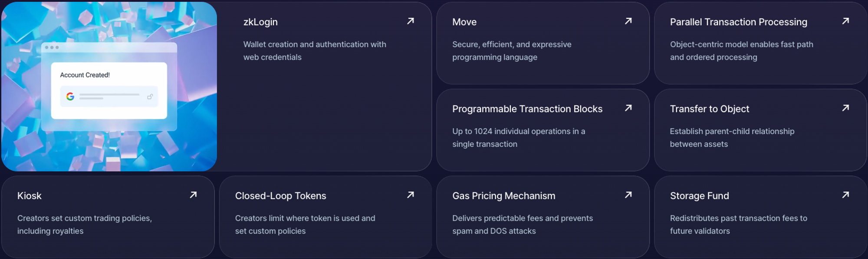The height and width of the screenshot is (259, 868).
Task: Click arrow icon on Parallel Transaction Processing card
Action: click(845, 21)
